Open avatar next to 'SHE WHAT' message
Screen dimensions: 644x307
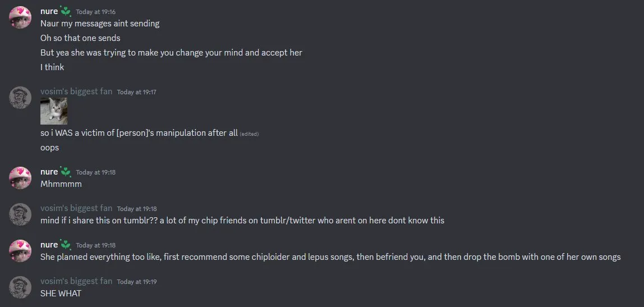click(x=20, y=287)
